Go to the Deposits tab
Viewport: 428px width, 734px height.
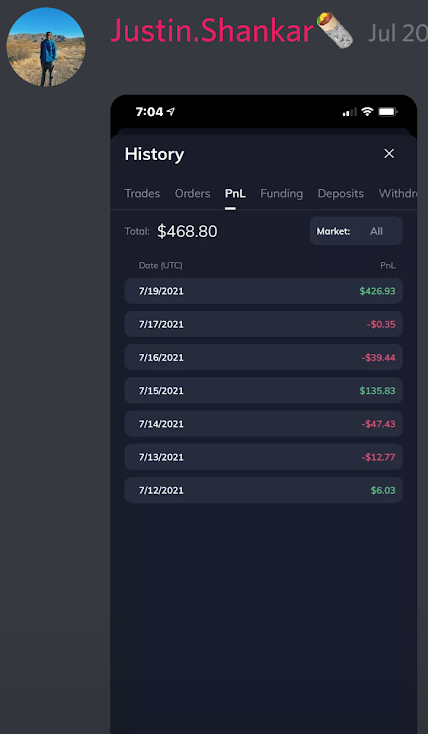point(340,193)
